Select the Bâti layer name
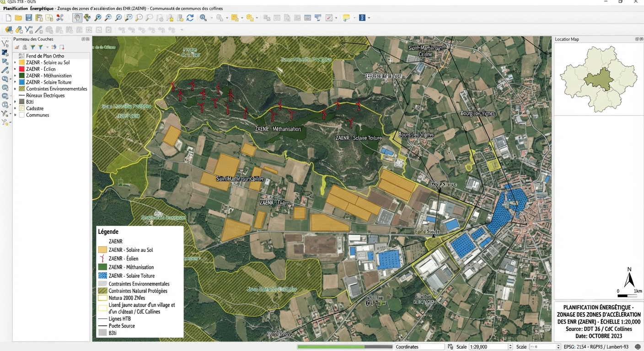The image size is (644, 351). (30, 102)
